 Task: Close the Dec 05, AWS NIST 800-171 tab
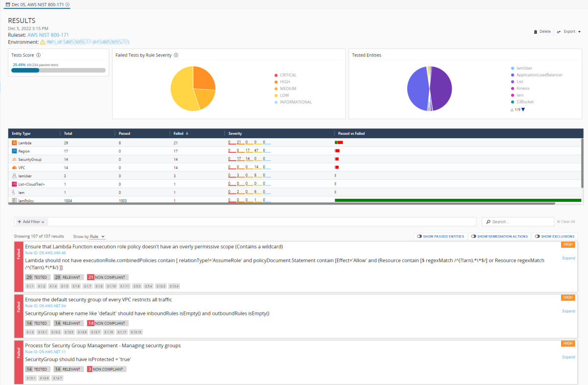pyautogui.click(x=68, y=4)
